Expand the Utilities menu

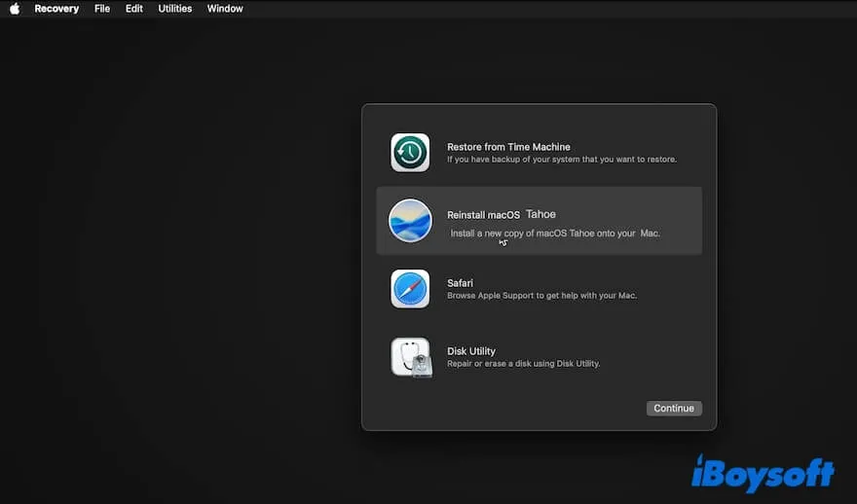175,9
